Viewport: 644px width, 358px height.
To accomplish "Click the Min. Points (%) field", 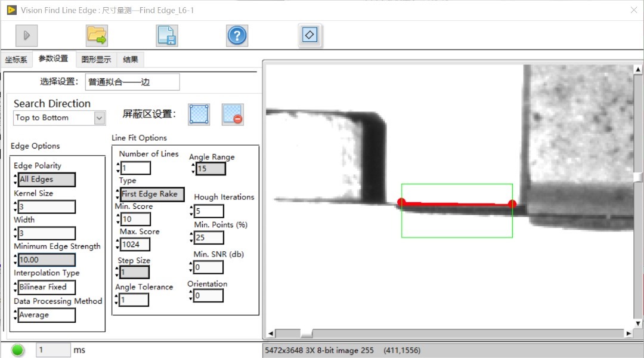I will pyautogui.click(x=209, y=237).
